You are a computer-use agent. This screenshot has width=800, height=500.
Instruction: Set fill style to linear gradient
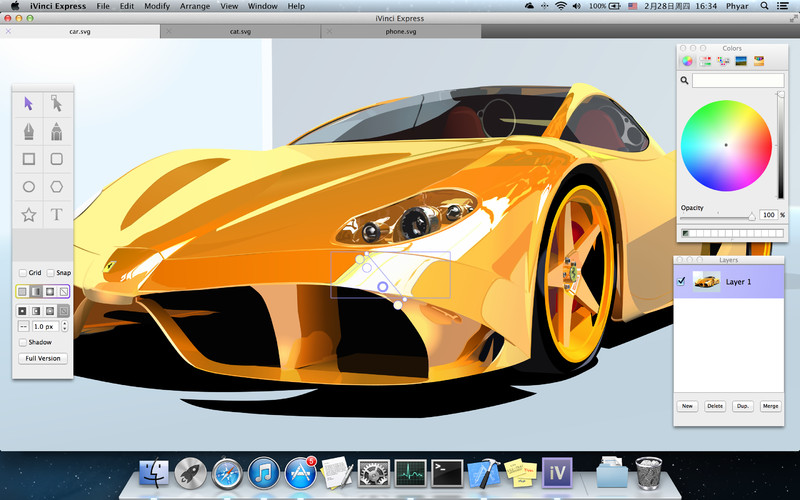coord(36,292)
